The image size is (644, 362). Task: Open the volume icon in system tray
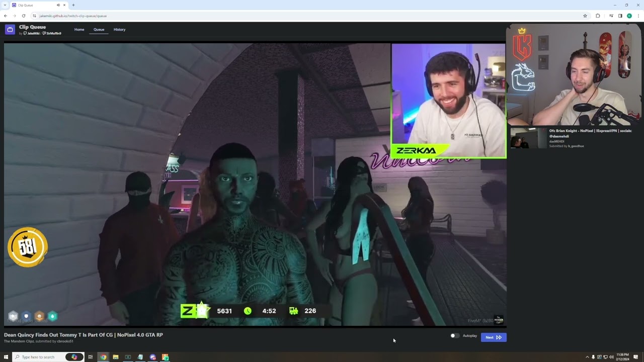(x=611, y=357)
